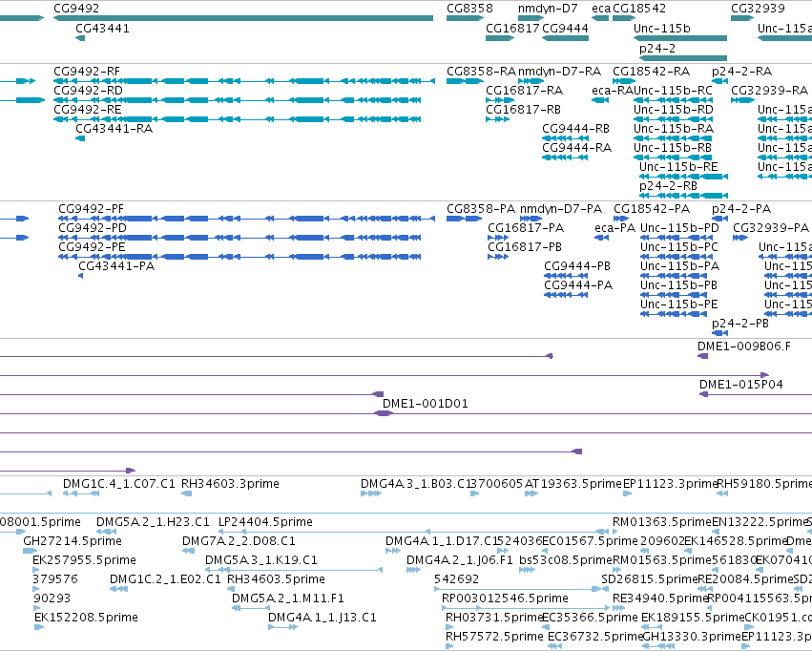Select the nmdyn-D7-RA transcript label
The image size is (812, 651).
560,71
